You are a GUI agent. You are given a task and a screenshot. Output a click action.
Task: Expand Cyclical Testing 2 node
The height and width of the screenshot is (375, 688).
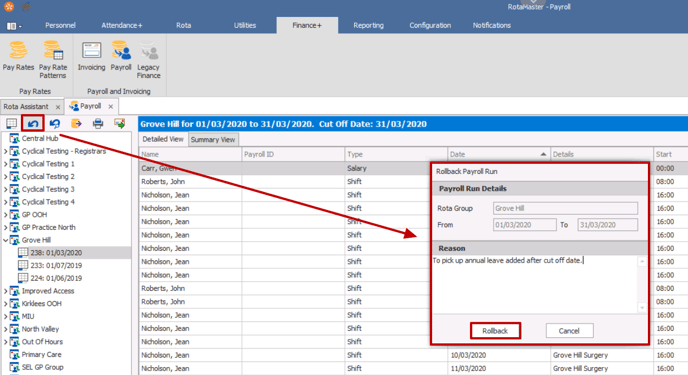[x=5, y=177]
